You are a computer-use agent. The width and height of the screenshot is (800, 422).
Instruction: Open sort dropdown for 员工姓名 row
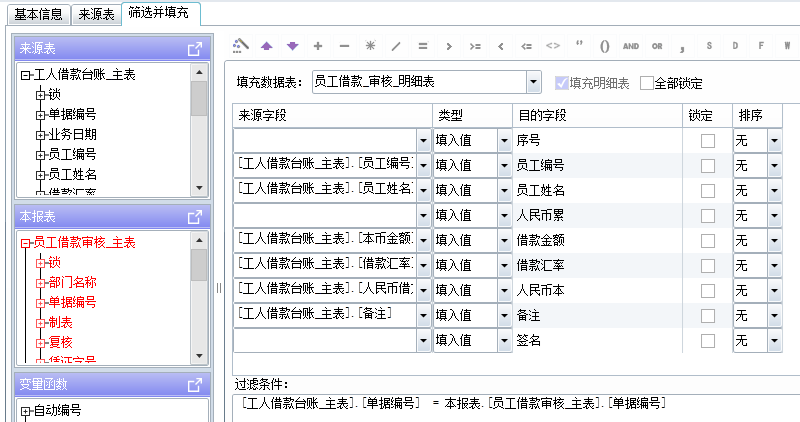(774, 190)
